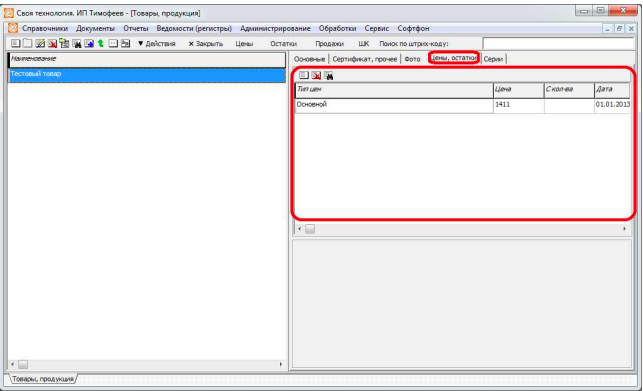Switch to the Цены, остатки tab
Image resolution: width=643 pixels, height=391 pixels.
point(454,58)
